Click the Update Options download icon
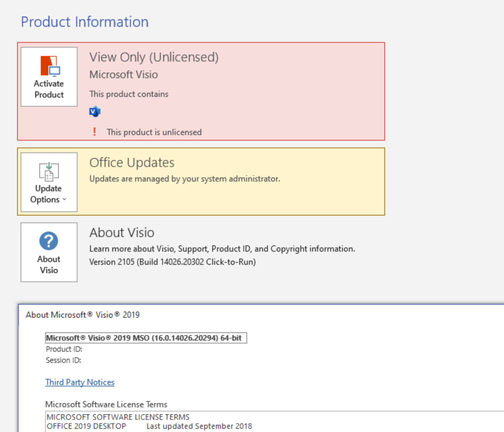The height and width of the screenshot is (432, 504). (x=49, y=172)
